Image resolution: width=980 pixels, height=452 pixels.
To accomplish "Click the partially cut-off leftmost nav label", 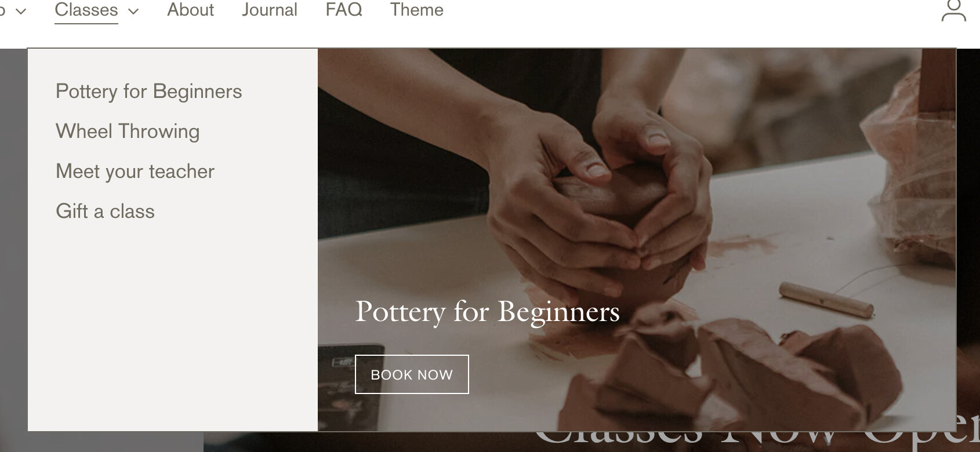I will pos(2,10).
